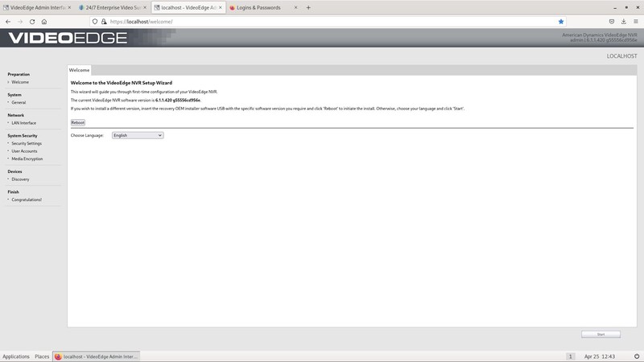Select the Welcome page tab
The height and width of the screenshot is (362, 644).
79,70
